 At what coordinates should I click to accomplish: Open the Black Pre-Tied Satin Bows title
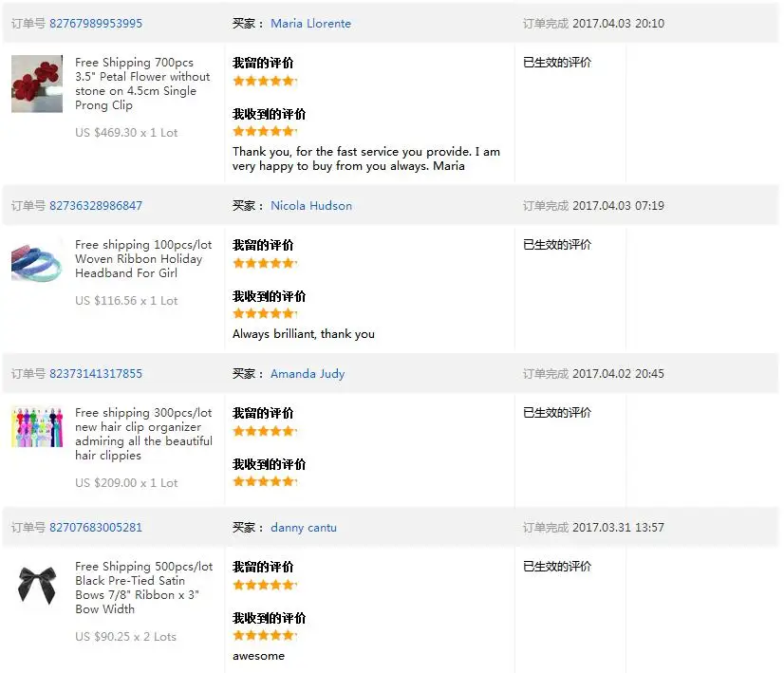[143, 588]
